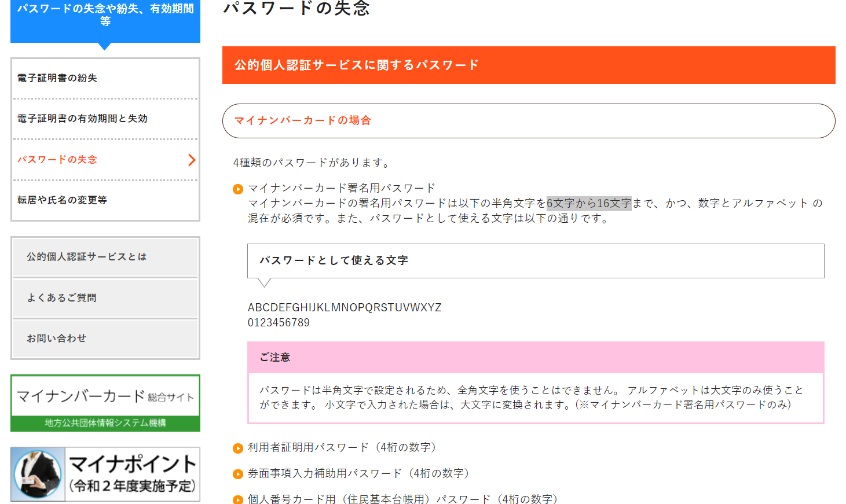Click マイナンバーカードの場合 rounded heading
The image size is (846, 504).
529,121
